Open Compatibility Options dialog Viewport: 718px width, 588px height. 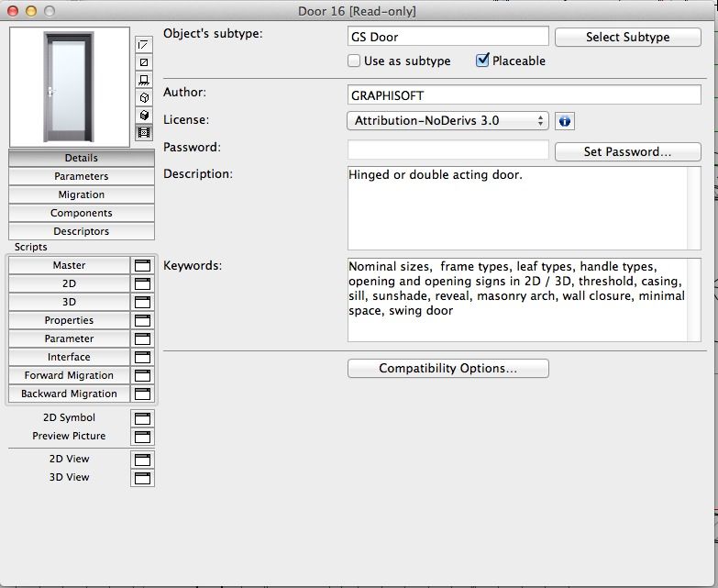[x=447, y=368]
